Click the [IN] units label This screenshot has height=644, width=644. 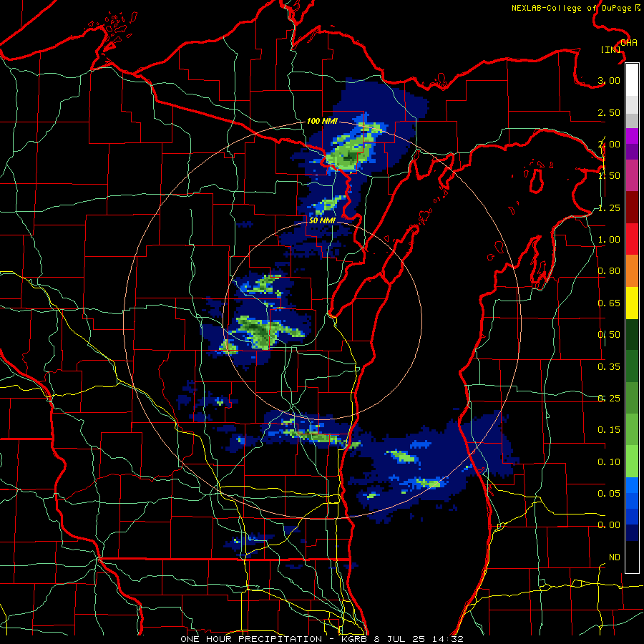click(x=611, y=49)
